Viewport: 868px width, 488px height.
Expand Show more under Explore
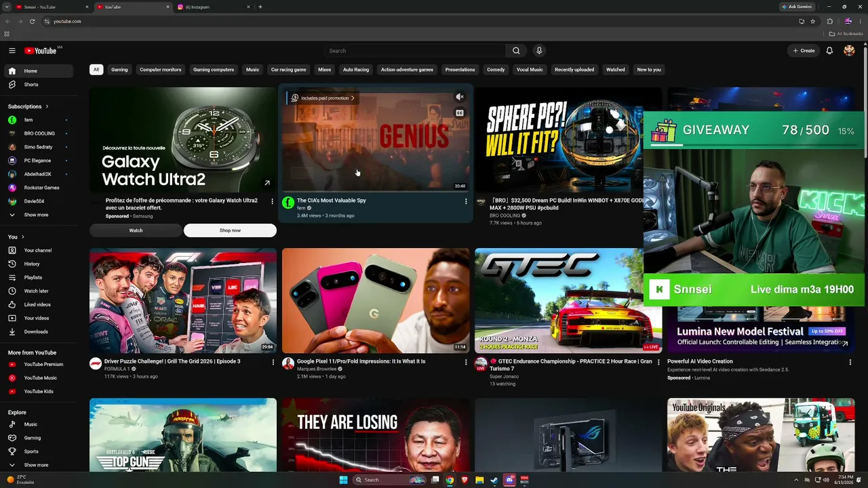click(x=39, y=465)
